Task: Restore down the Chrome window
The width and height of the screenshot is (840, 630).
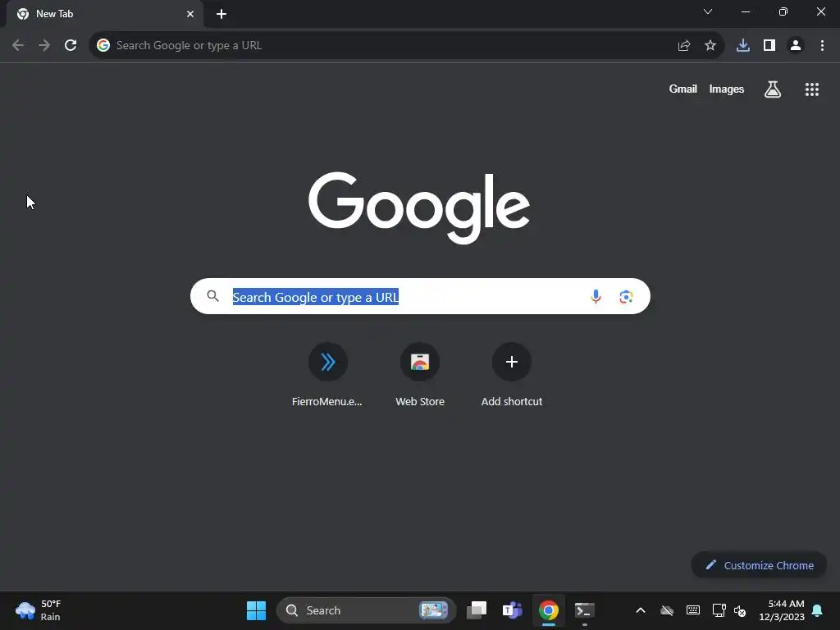Action: [x=783, y=11]
